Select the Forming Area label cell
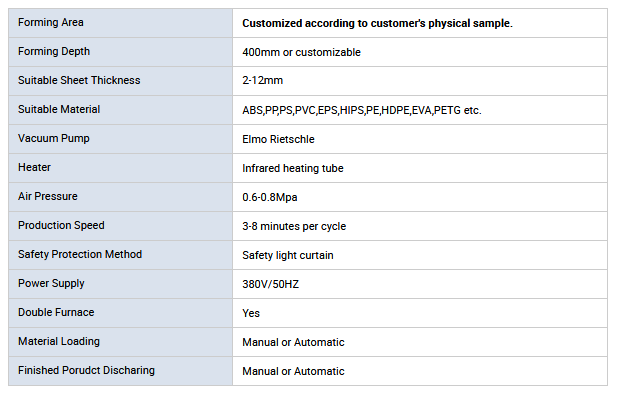The height and width of the screenshot is (393, 619). click(120, 23)
